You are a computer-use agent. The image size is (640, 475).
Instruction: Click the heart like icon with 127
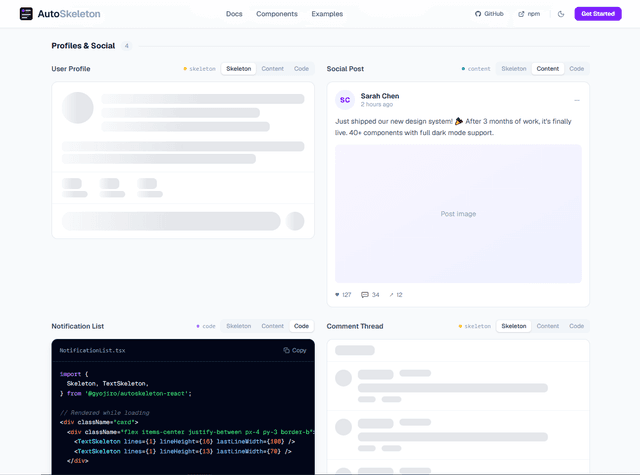click(x=337, y=295)
